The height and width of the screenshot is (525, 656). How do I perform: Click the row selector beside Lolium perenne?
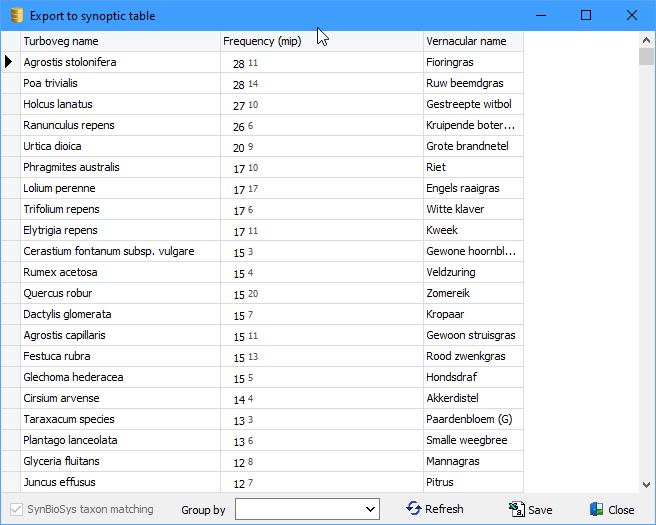click(x=10, y=188)
